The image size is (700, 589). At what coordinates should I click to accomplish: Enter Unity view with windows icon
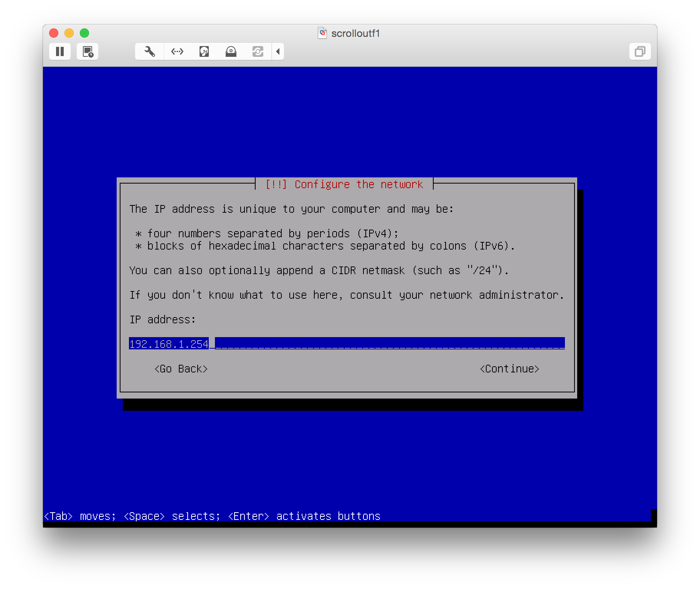tap(640, 51)
